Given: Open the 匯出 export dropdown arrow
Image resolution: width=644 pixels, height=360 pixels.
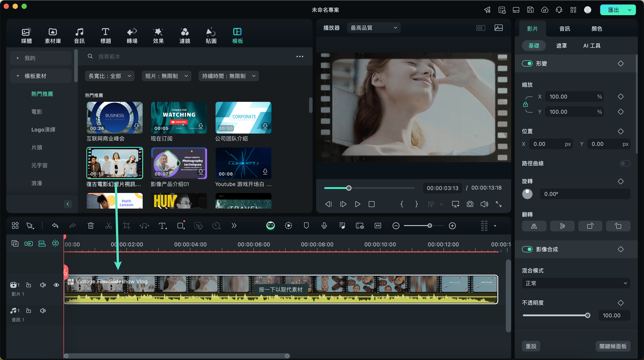Looking at the screenshot, I should click(x=630, y=10).
